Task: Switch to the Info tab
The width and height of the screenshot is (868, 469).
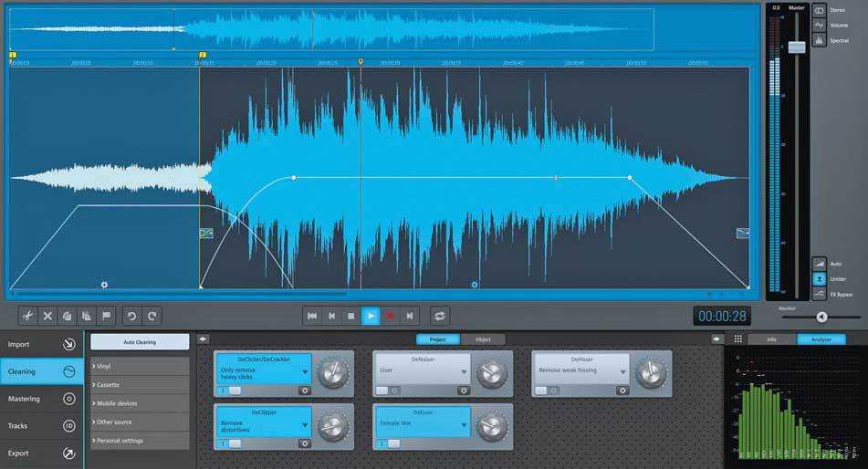Action: point(771,339)
